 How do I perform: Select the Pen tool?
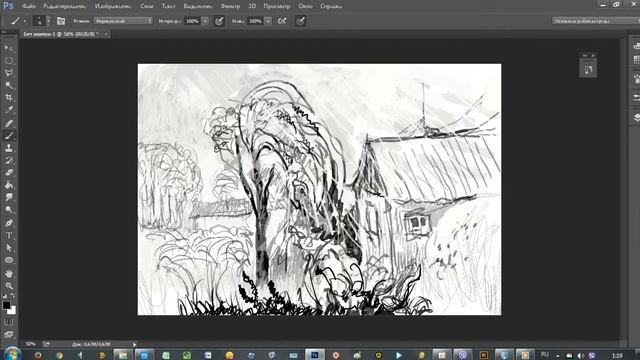point(9,223)
